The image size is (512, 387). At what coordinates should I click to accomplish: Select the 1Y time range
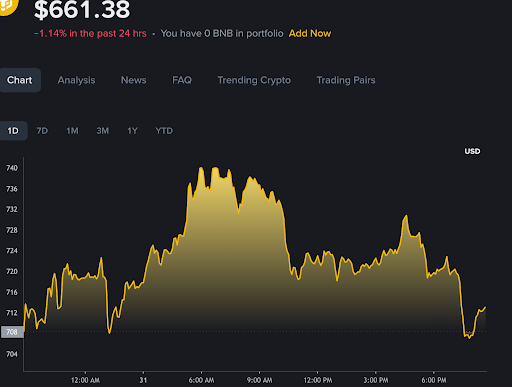(132, 131)
